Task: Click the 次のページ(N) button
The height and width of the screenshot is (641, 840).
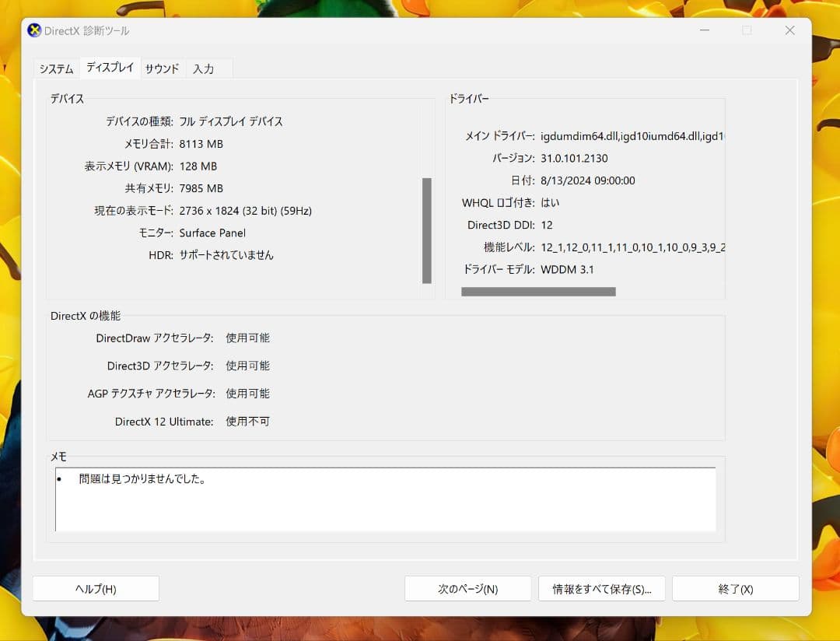Action: point(467,589)
